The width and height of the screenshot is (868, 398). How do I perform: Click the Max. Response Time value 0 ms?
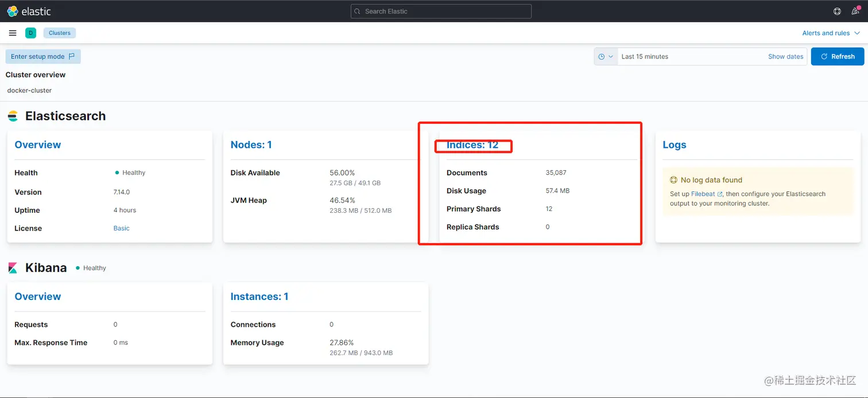click(x=121, y=343)
